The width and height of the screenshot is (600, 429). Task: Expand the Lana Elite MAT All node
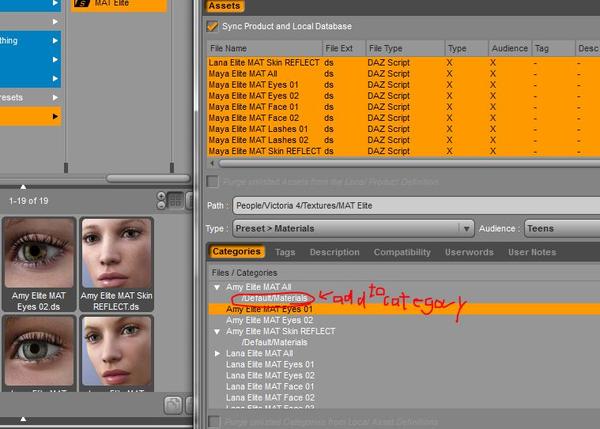[217, 353]
